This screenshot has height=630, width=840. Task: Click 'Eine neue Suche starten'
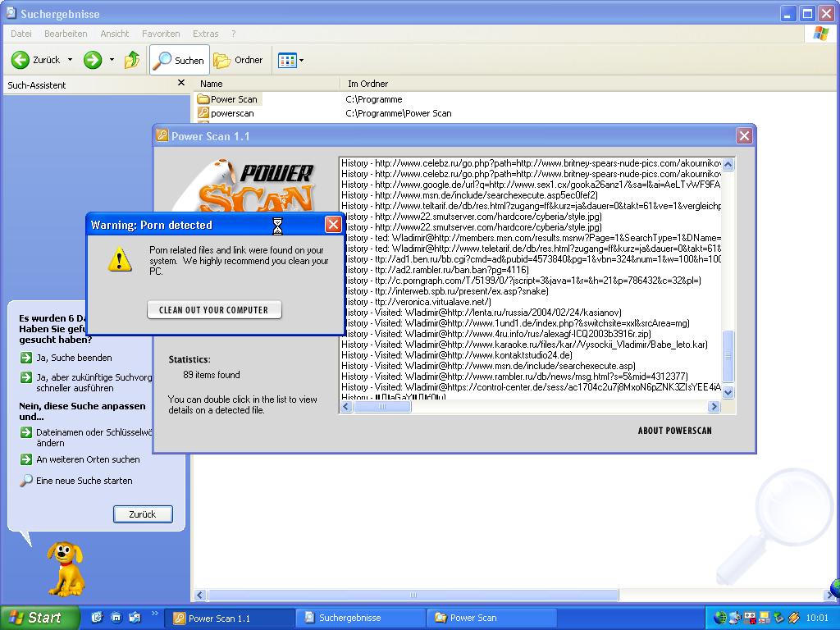click(76, 481)
